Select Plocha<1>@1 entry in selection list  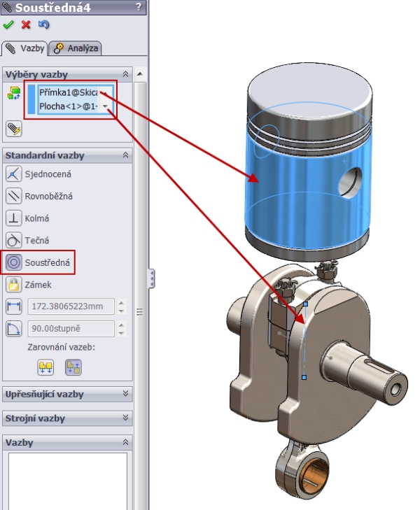tap(69, 106)
